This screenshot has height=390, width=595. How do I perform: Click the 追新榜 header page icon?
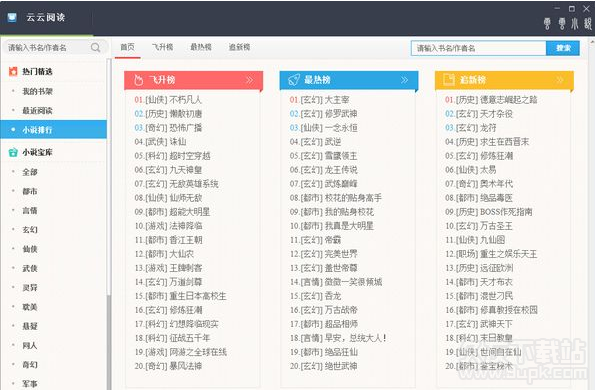click(x=449, y=80)
